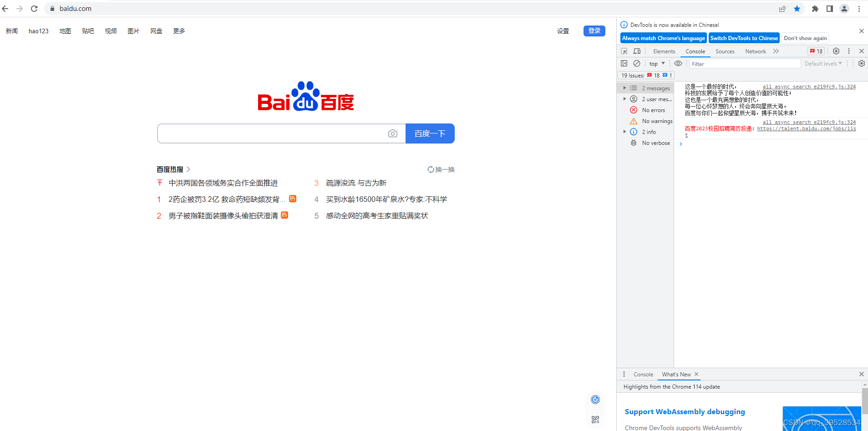The width and height of the screenshot is (868, 431).
Task: Create a live expression with eye icon
Action: [x=678, y=63]
